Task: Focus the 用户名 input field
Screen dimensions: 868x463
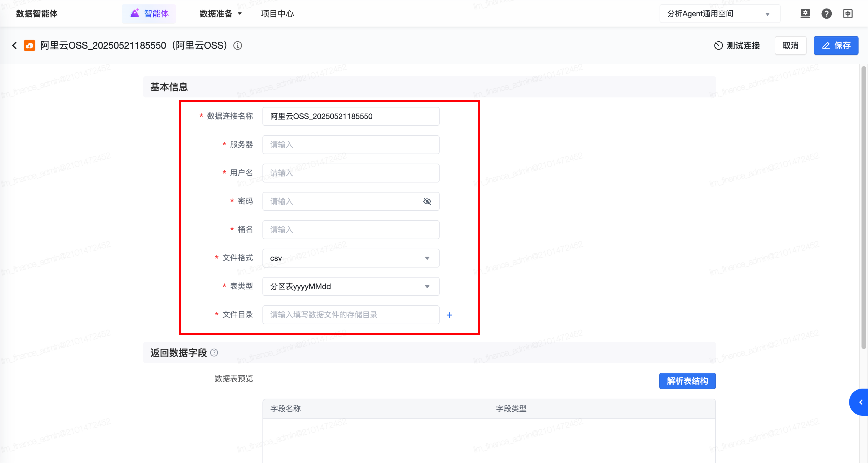Action: tap(351, 173)
